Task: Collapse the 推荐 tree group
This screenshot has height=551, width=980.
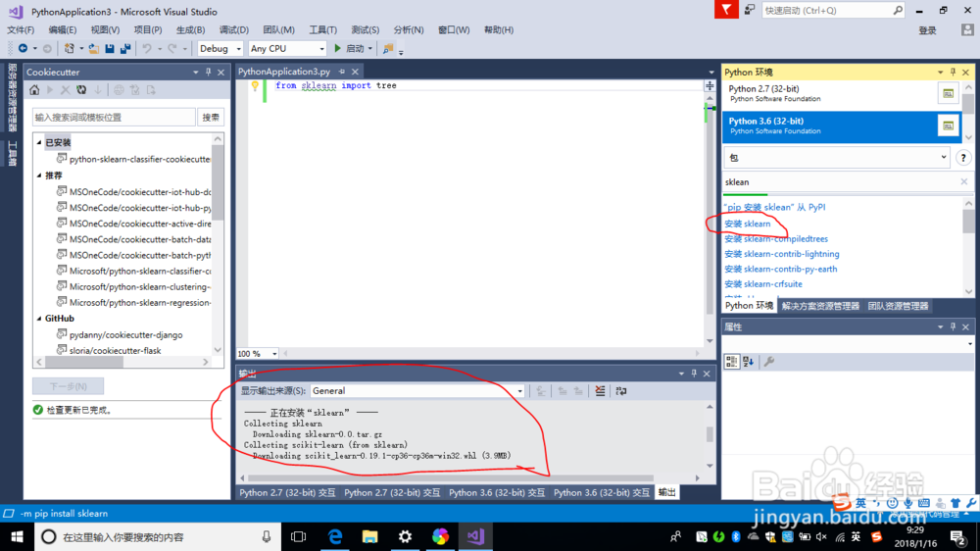Action: [x=39, y=175]
